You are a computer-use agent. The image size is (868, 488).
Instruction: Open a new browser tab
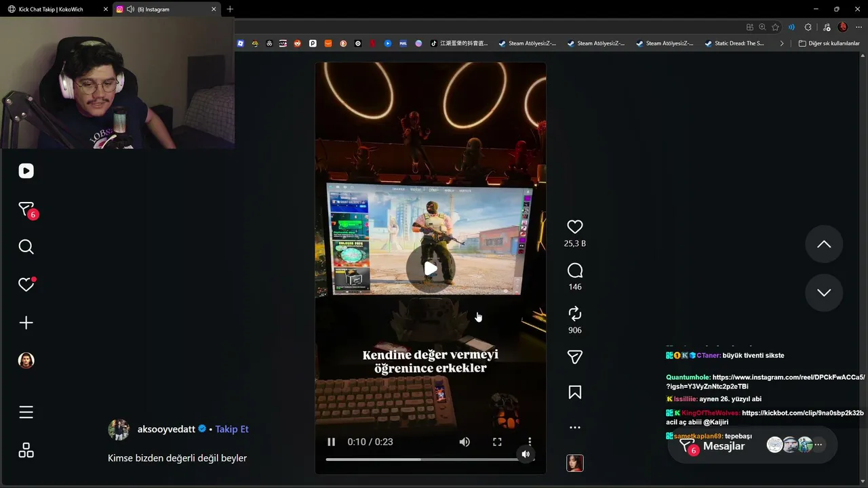[230, 9]
